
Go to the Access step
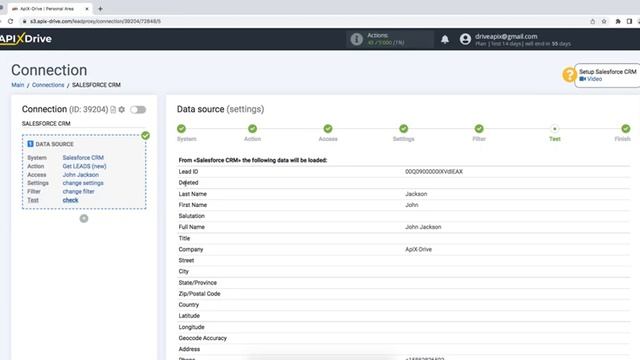[x=328, y=129]
